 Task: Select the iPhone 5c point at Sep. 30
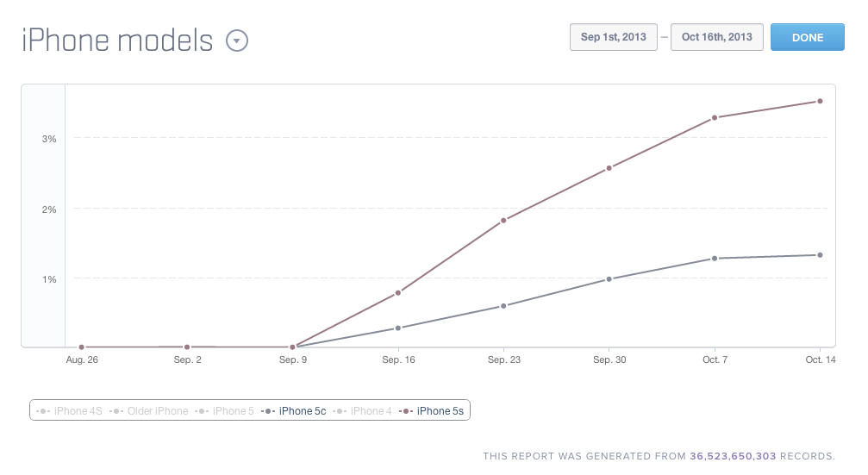[x=609, y=279]
